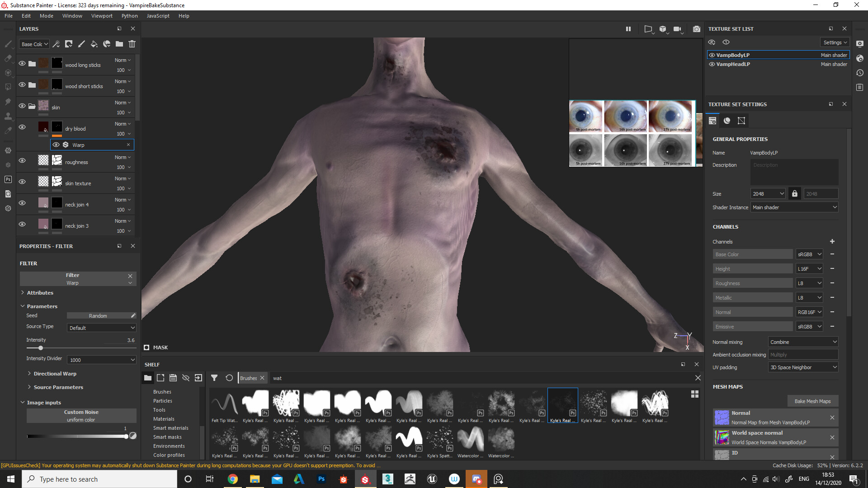Click the Bake Mesh Maps button
The height and width of the screenshot is (488, 868).
(x=812, y=401)
